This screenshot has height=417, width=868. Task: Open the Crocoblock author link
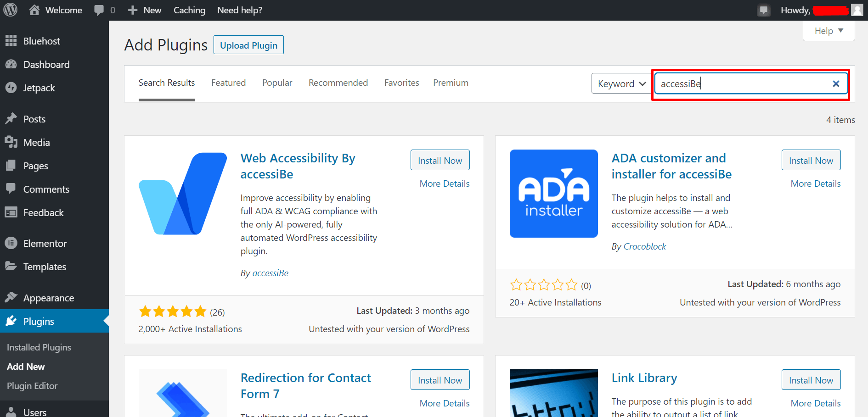click(x=645, y=246)
